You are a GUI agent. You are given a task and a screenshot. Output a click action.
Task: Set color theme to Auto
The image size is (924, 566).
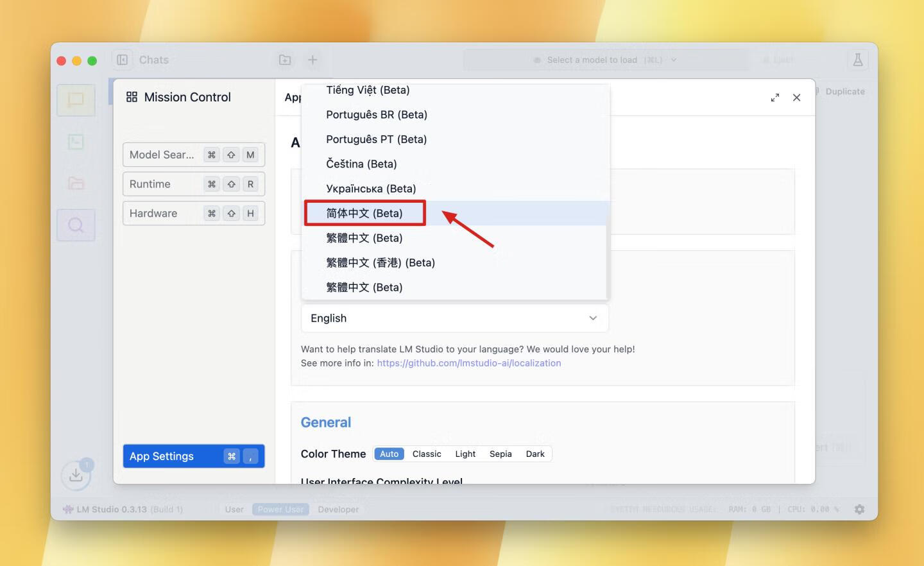[x=389, y=454]
